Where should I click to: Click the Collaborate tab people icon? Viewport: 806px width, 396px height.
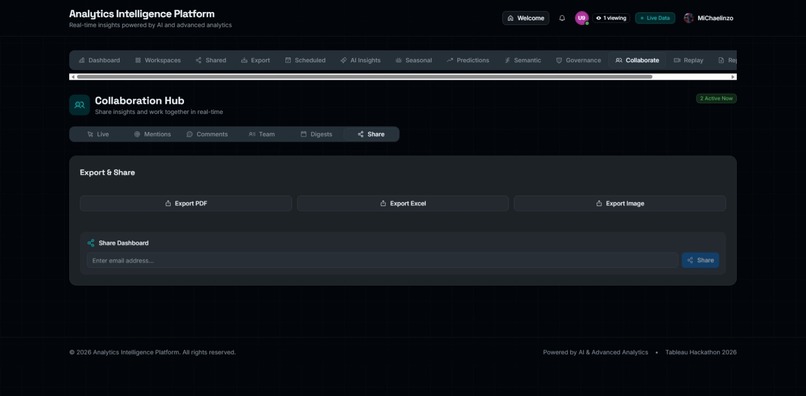[x=619, y=60]
